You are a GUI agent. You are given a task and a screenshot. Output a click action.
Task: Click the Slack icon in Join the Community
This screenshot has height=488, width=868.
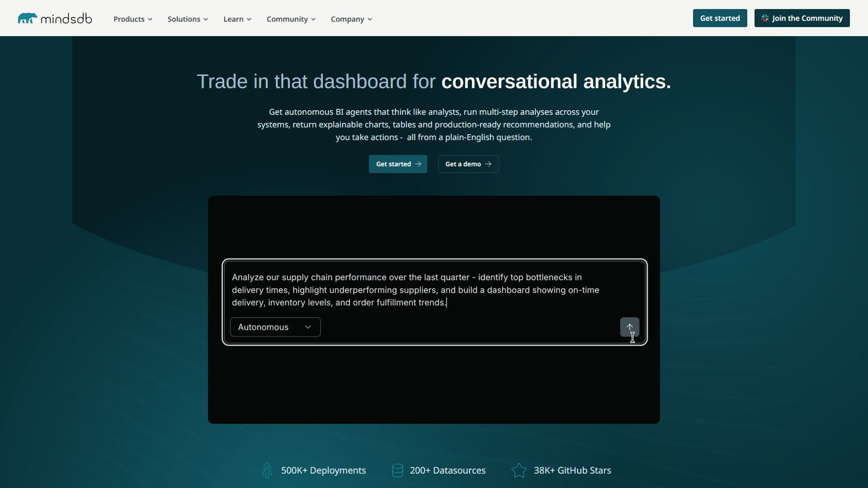click(765, 18)
